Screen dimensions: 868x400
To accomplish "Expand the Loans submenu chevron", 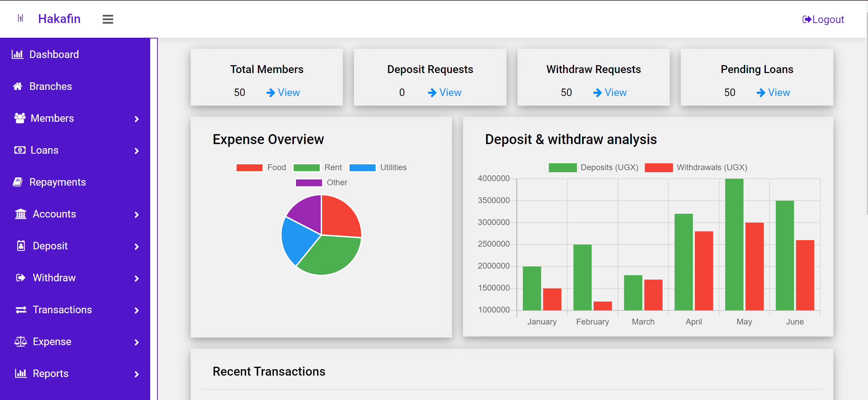I will coord(137,151).
